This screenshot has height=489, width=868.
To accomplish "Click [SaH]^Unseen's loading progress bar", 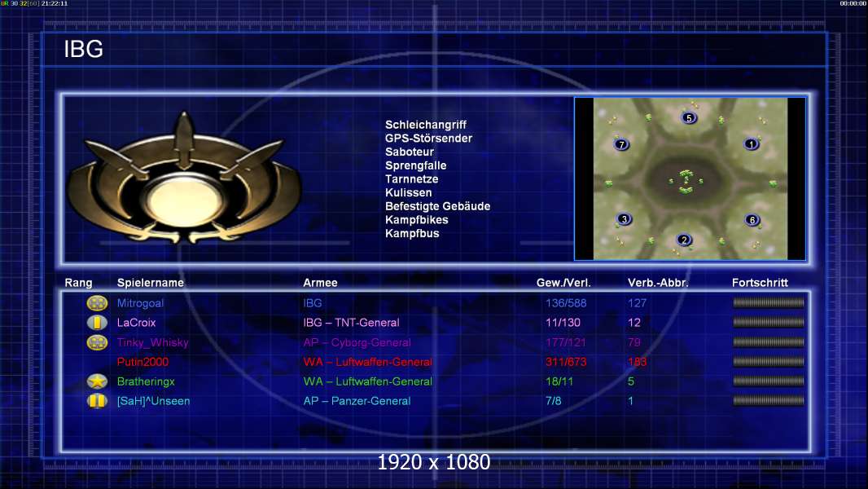I will 769,400.
